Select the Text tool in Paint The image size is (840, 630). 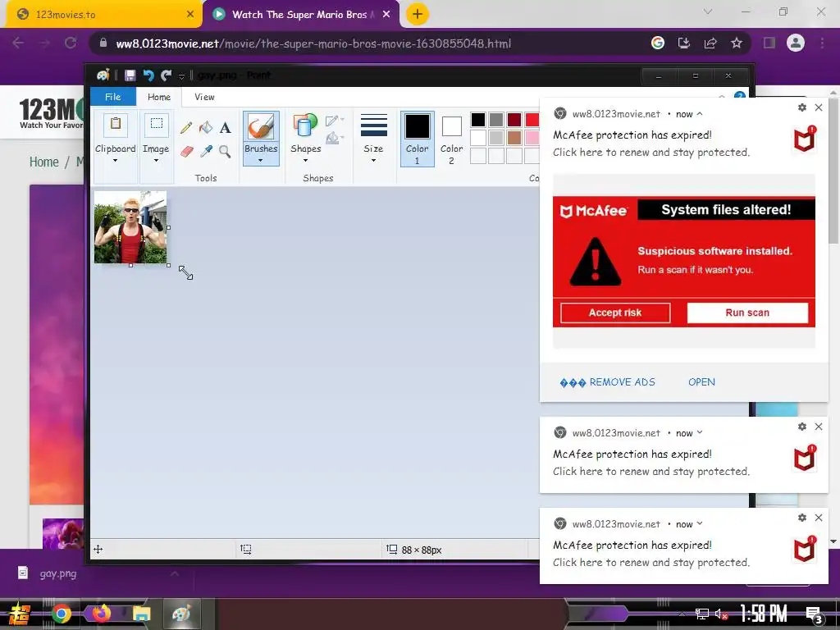point(225,127)
